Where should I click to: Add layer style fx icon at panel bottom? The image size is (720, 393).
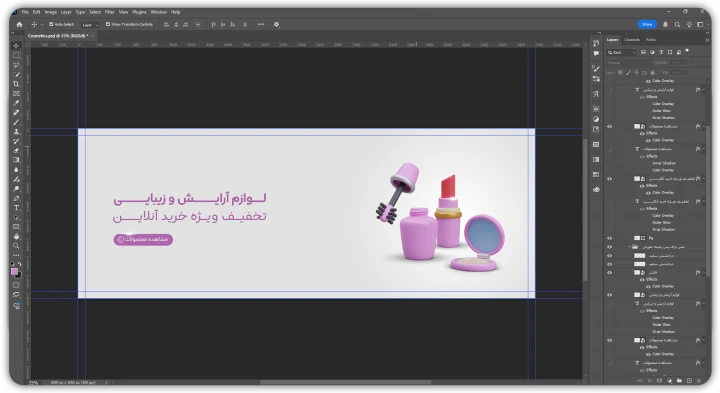coord(650,381)
